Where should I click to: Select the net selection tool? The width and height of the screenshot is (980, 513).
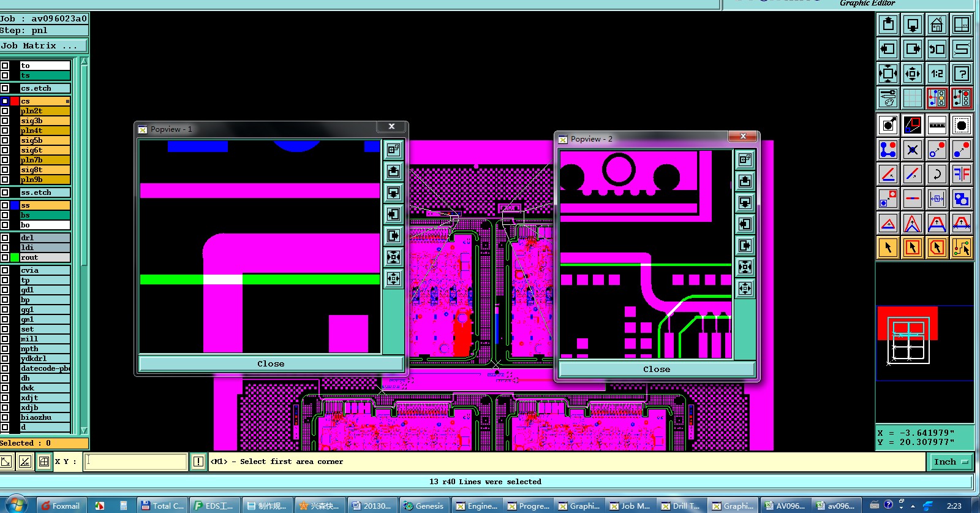click(962, 248)
